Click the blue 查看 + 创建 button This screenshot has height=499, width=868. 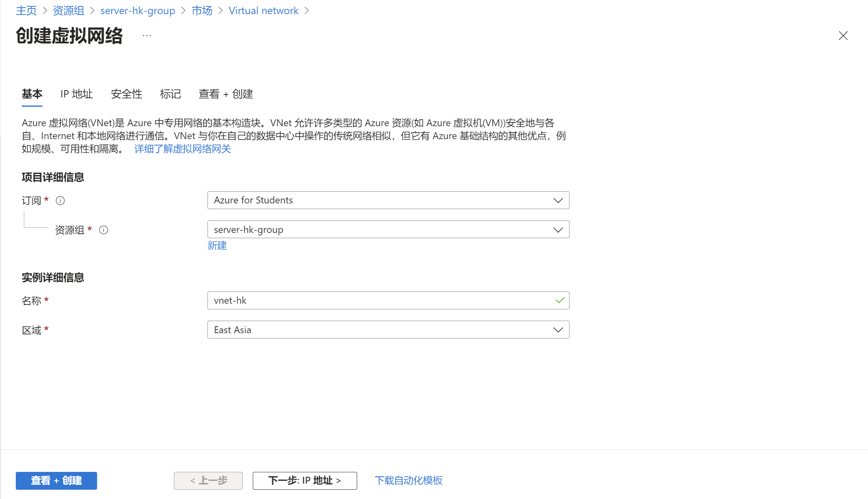(56, 480)
